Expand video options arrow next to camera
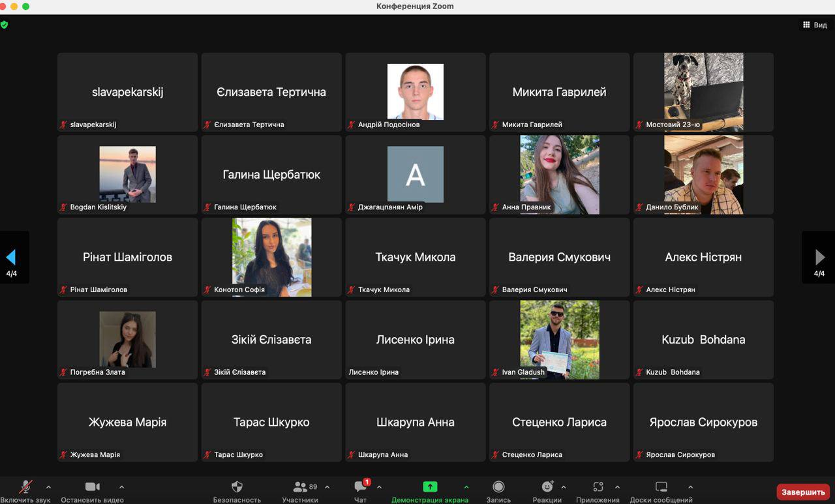 tap(121, 486)
